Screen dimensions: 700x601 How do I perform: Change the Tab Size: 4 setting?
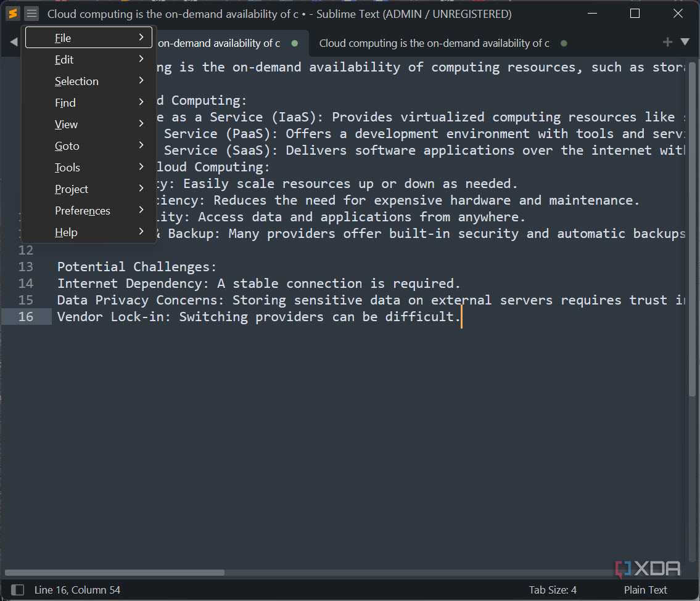tap(553, 590)
